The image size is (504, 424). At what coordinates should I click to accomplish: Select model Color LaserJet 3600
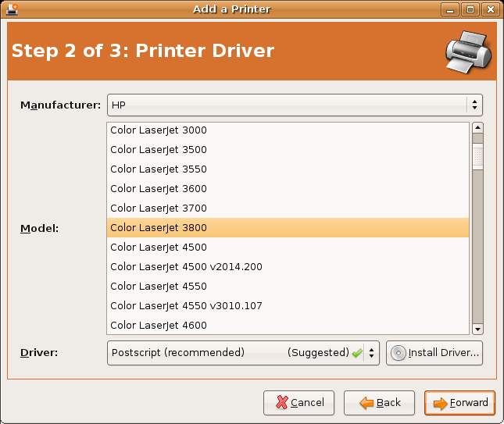[288, 189]
